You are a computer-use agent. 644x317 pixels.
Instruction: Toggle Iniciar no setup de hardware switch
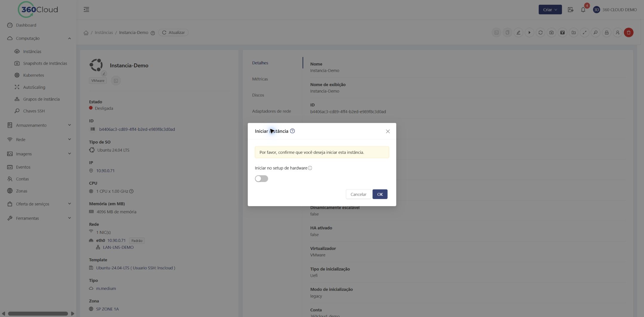click(261, 178)
